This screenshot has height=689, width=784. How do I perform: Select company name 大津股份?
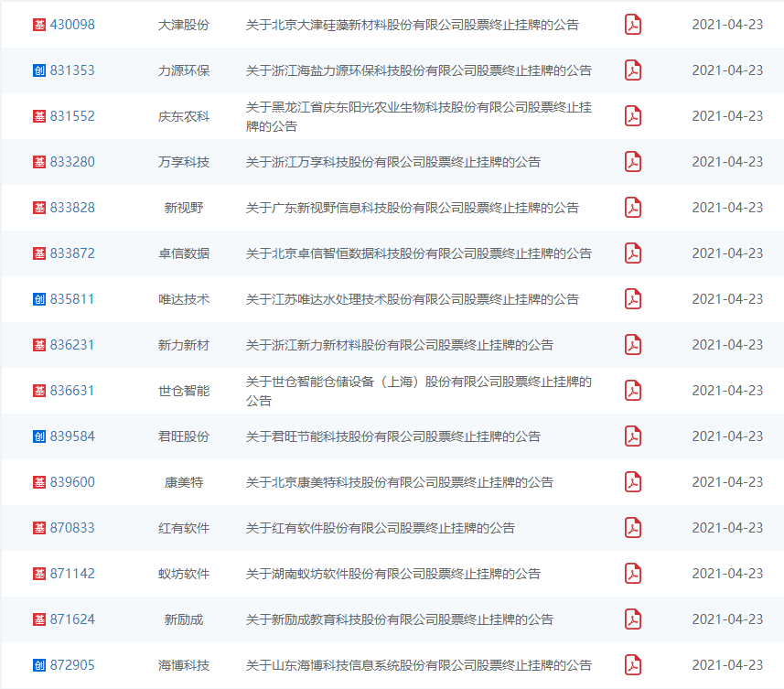click(x=184, y=25)
